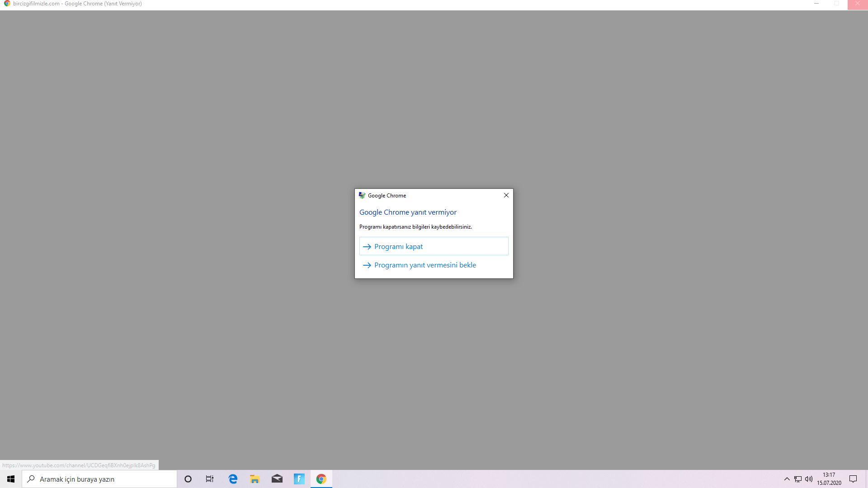Screen dimensions: 868x488
Task: Minimize the unresponsive Chrome window
Action: point(816,4)
